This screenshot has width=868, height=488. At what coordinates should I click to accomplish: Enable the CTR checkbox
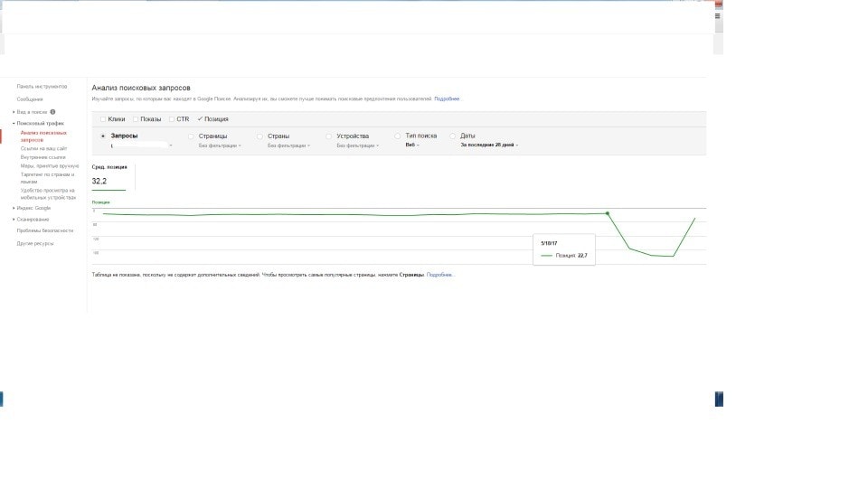171,118
